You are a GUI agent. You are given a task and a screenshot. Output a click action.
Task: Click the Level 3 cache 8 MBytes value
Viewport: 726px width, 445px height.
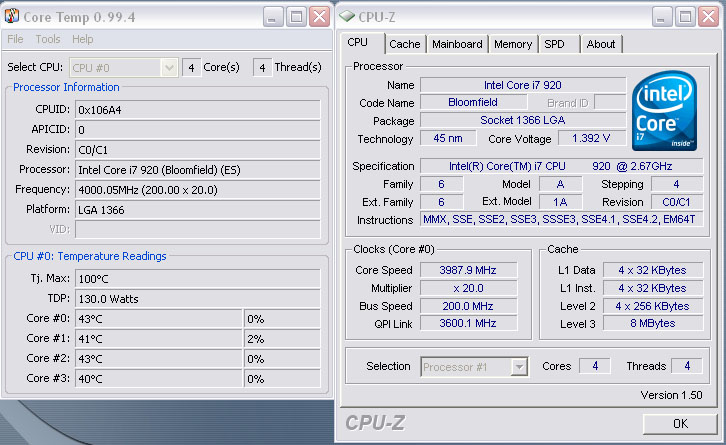tap(653, 323)
